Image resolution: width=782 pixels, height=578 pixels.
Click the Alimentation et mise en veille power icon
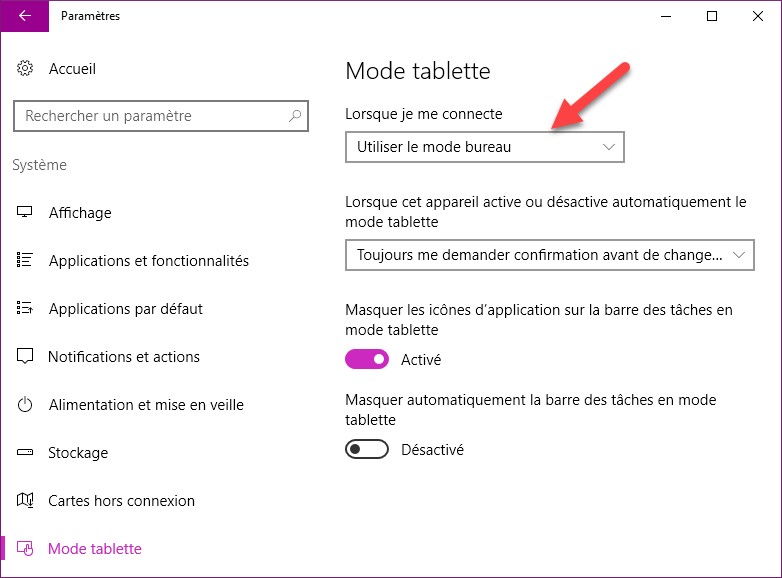[26, 405]
